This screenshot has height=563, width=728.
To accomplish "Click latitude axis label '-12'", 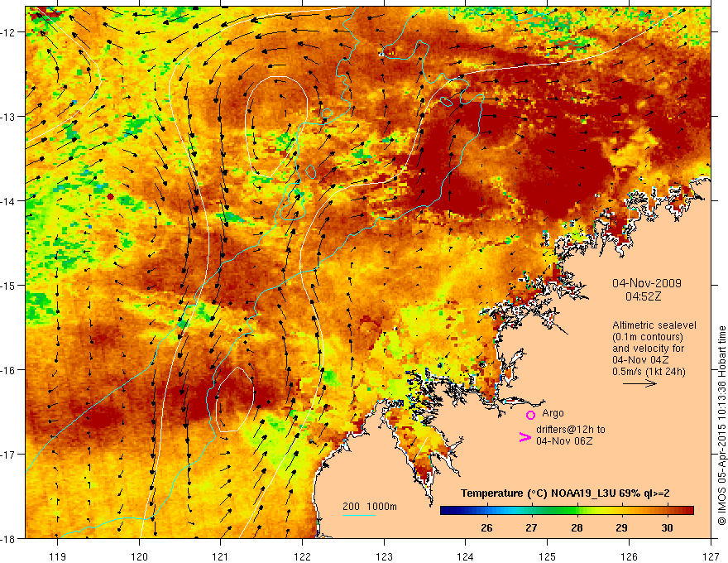I will (8, 32).
